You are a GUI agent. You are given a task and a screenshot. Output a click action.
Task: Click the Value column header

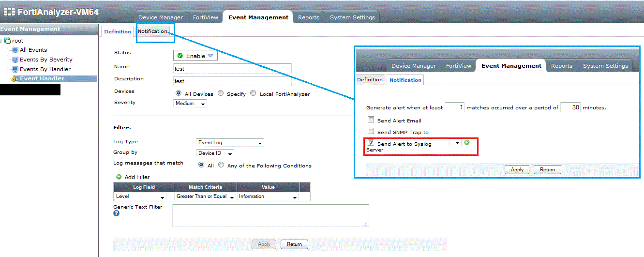pyautogui.click(x=268, y=187)
